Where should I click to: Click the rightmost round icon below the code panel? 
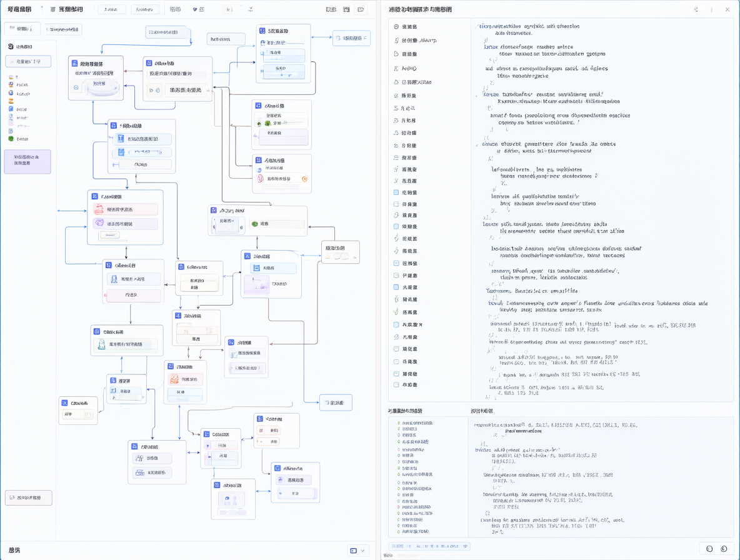pos(724,549)
